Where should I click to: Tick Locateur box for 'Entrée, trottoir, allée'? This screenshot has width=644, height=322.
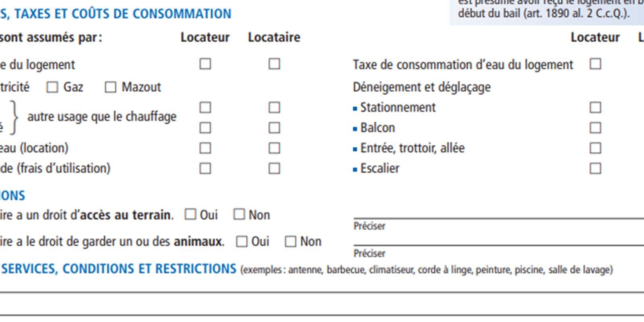coord(595,148)
